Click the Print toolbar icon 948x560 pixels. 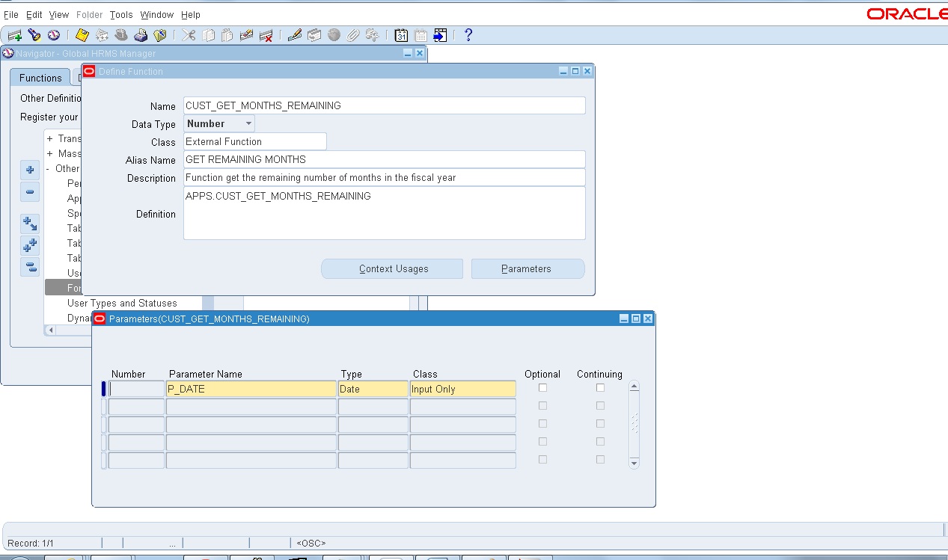(x=141, y=35)
